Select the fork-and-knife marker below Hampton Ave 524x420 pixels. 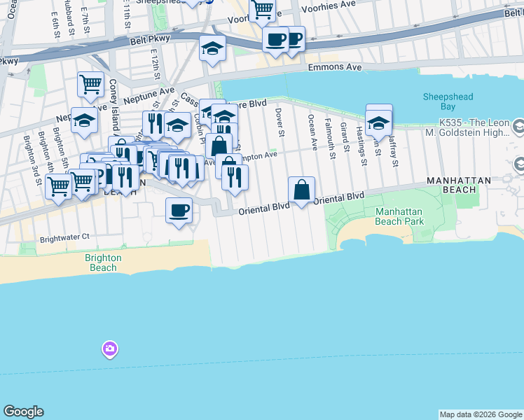[235, 178]
